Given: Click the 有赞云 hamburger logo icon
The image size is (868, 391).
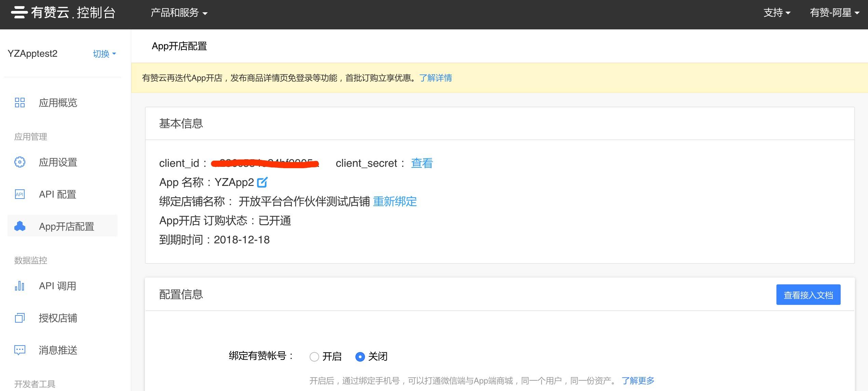Looking at the screenshot, I should click(x=19, y=13).
